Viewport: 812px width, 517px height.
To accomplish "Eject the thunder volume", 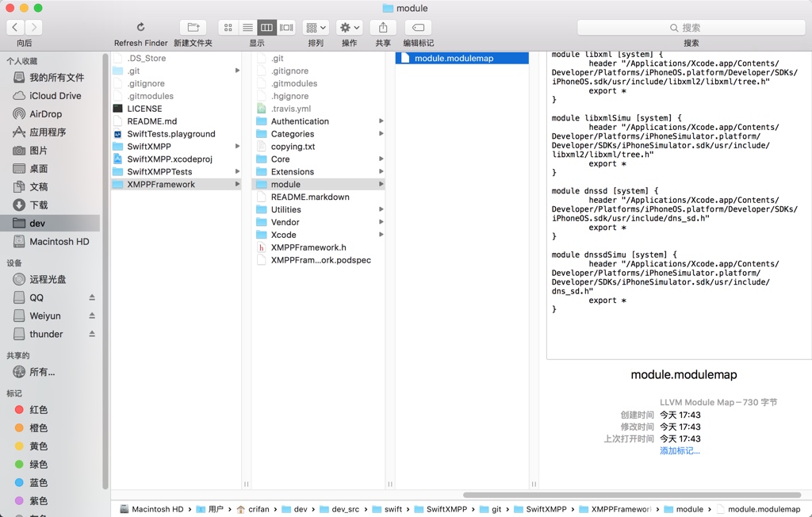I will 92,334.
